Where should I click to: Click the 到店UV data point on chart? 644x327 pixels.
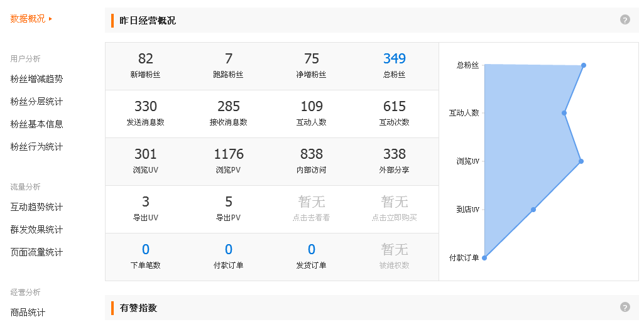coord(533,210)
